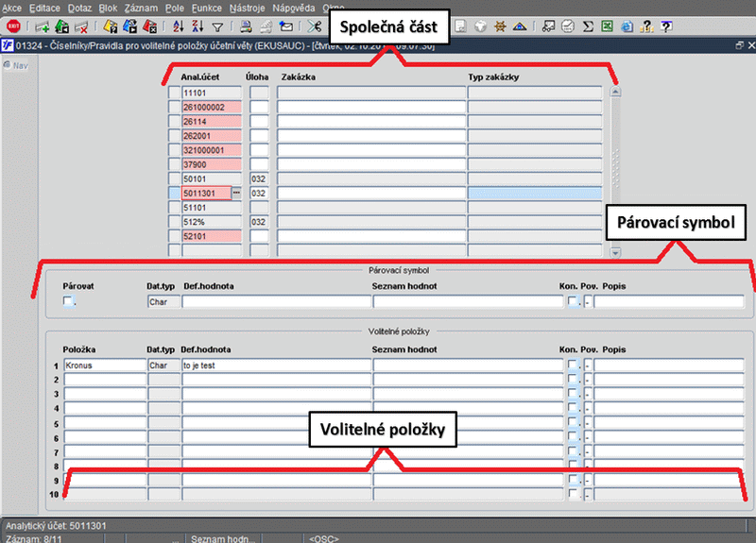Click the scroll down arrow of account list
The image size is (756, 543).
615,252
